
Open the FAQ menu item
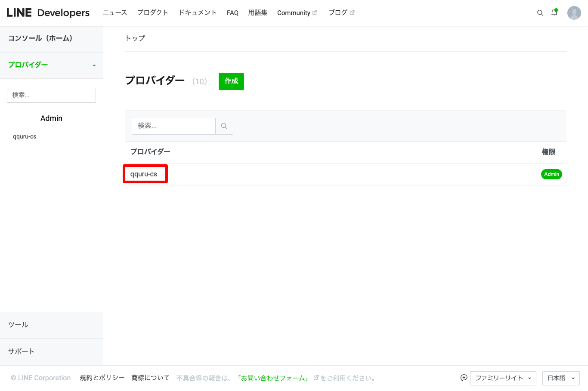(232, 13)
